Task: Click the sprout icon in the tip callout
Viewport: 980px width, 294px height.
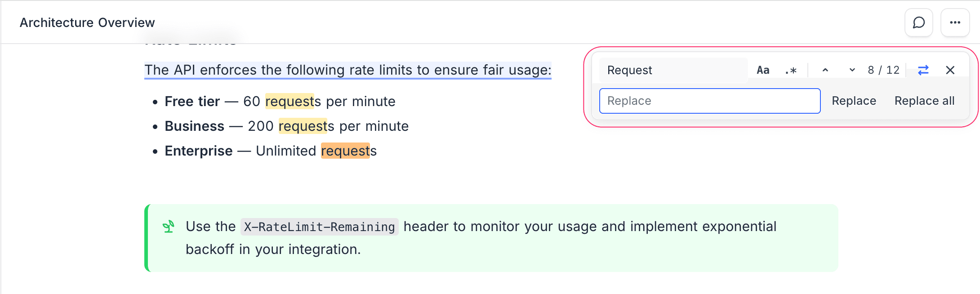Action: coord(169,226)
